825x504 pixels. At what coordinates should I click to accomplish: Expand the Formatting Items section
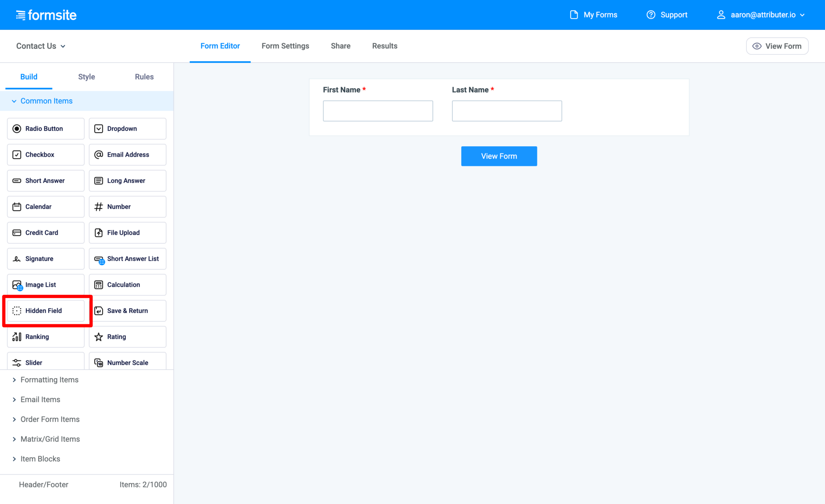pyautogui.click(x=49, y=379)
